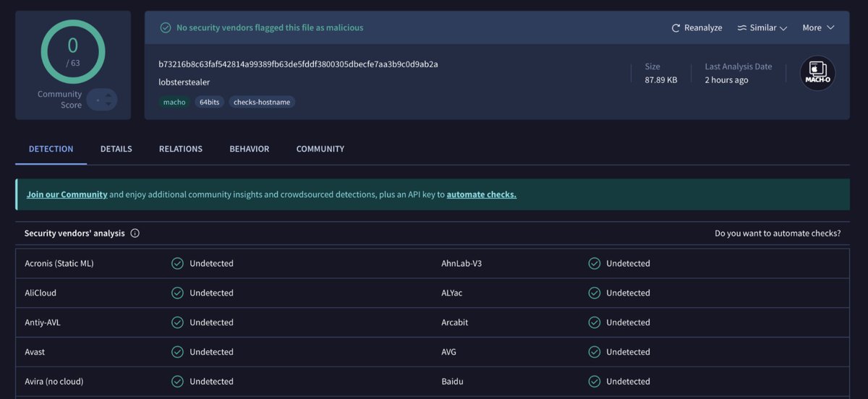
Task: Select the checks-hostname tag
Action: click(x=262, y=102)
